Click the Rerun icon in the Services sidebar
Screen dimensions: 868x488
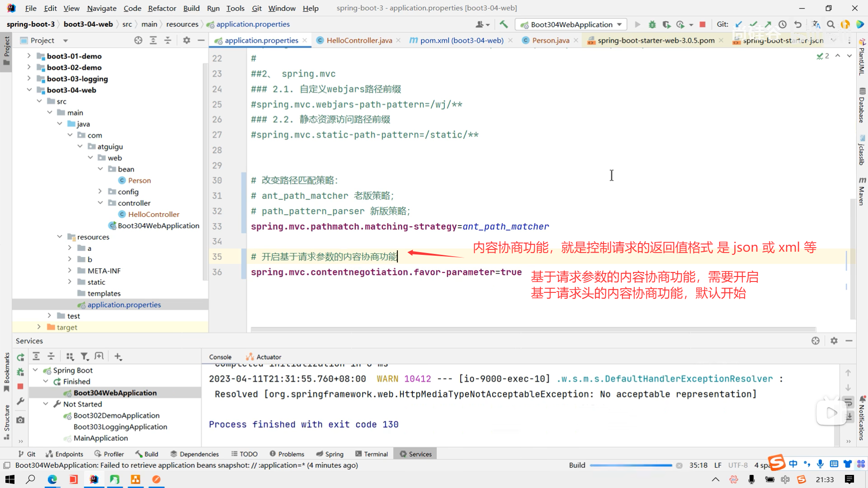point(20,357)
